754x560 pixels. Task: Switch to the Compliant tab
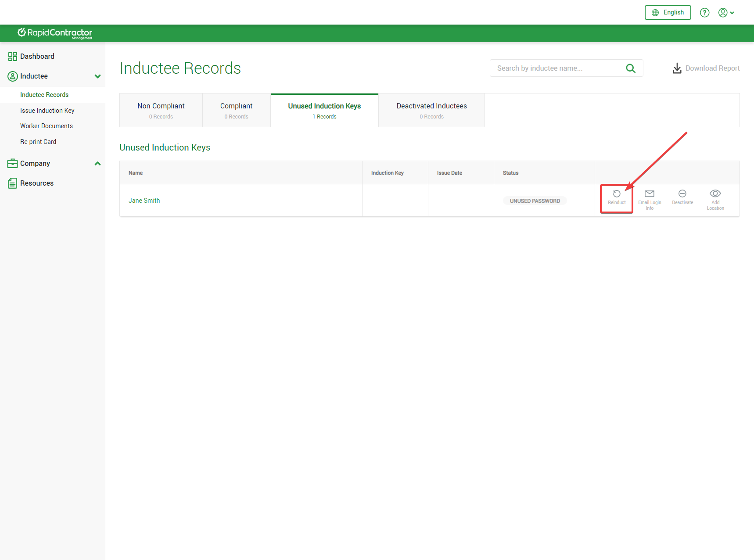[x=236, y=110]
